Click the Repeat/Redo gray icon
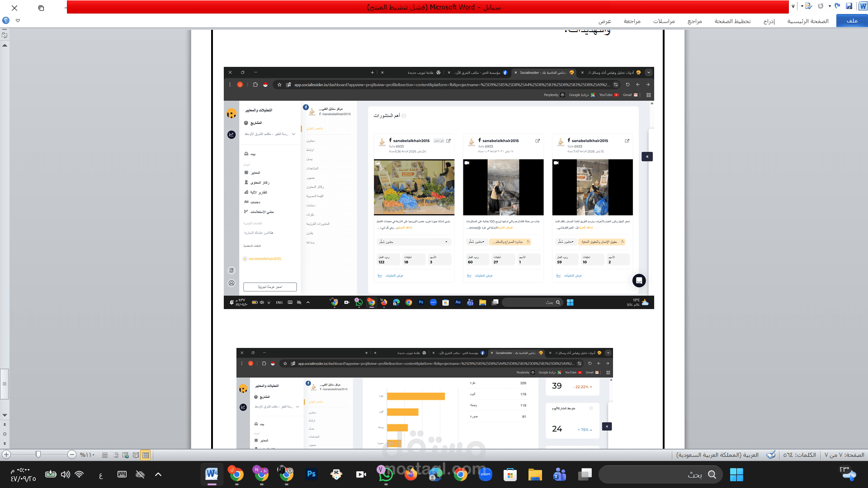868x488 pixels. pyautogui.click(x=821, y=6)
